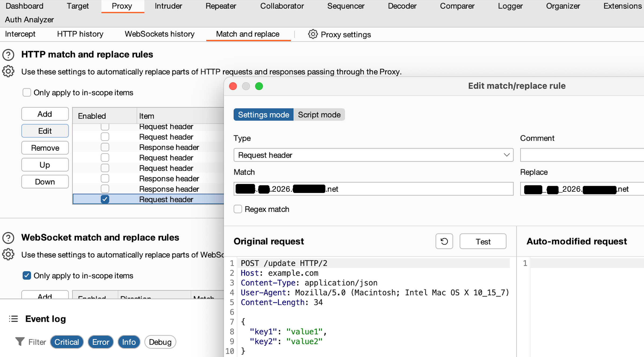Click the Event log list icon

click(13, 319)
